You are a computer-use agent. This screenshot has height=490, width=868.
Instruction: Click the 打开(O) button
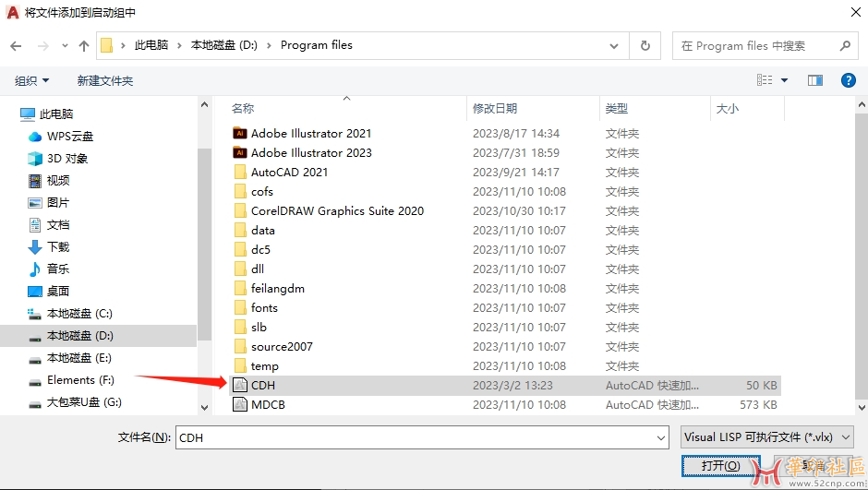click(721, 466)
